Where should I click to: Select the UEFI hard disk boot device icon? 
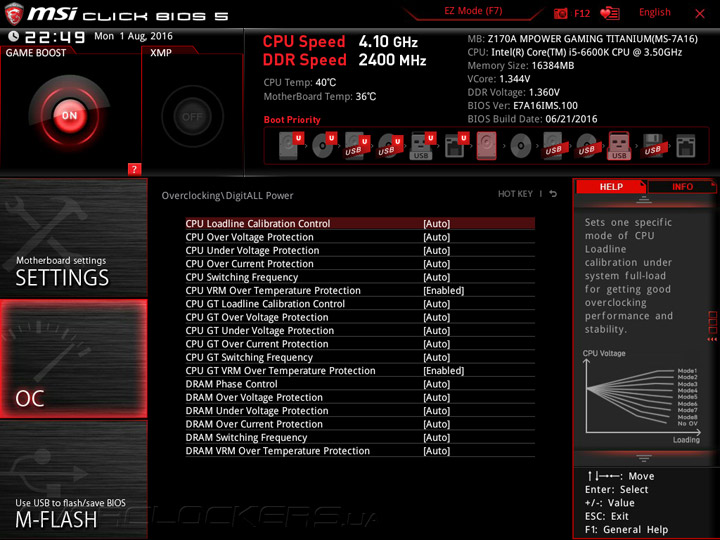290,146
